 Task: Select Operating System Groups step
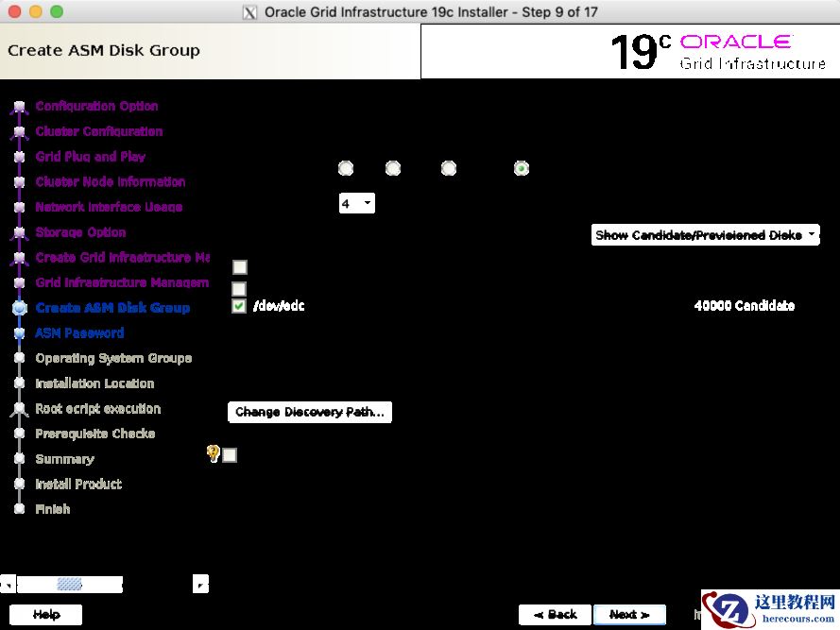[113, 358]
